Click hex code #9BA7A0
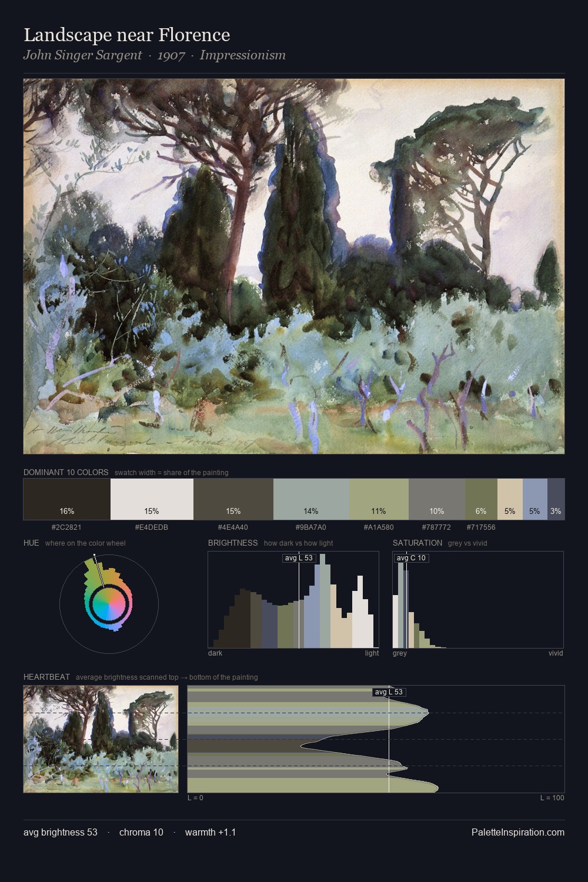The height and width of the screenshot is (882, 588). coord(311,527)
